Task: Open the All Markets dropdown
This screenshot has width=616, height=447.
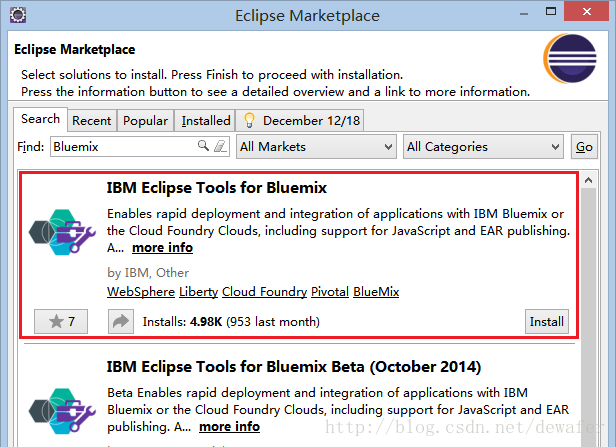Action: point(316,147)
